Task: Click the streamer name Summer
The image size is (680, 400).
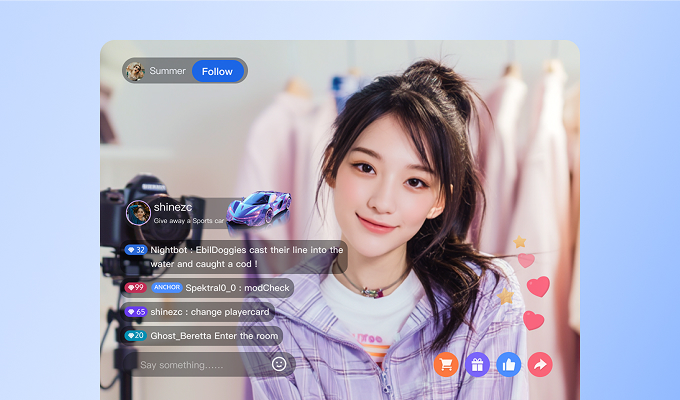Action: click(x=167, y=71)
